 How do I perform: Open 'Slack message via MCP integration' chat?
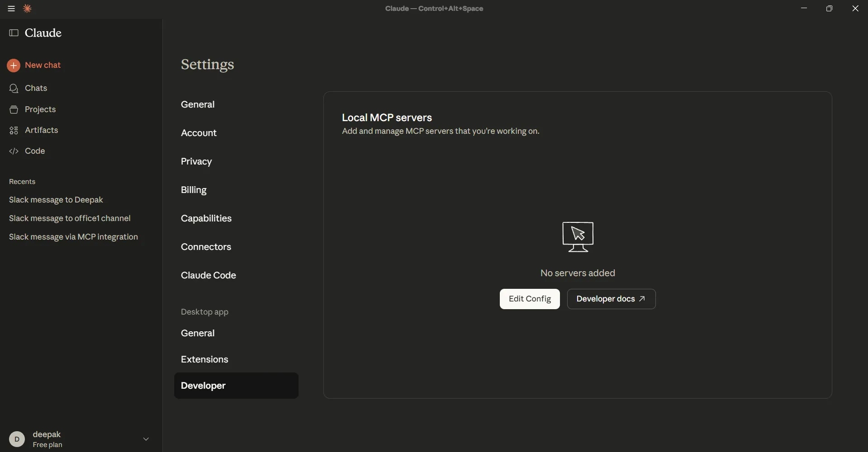tap(73, 237)
